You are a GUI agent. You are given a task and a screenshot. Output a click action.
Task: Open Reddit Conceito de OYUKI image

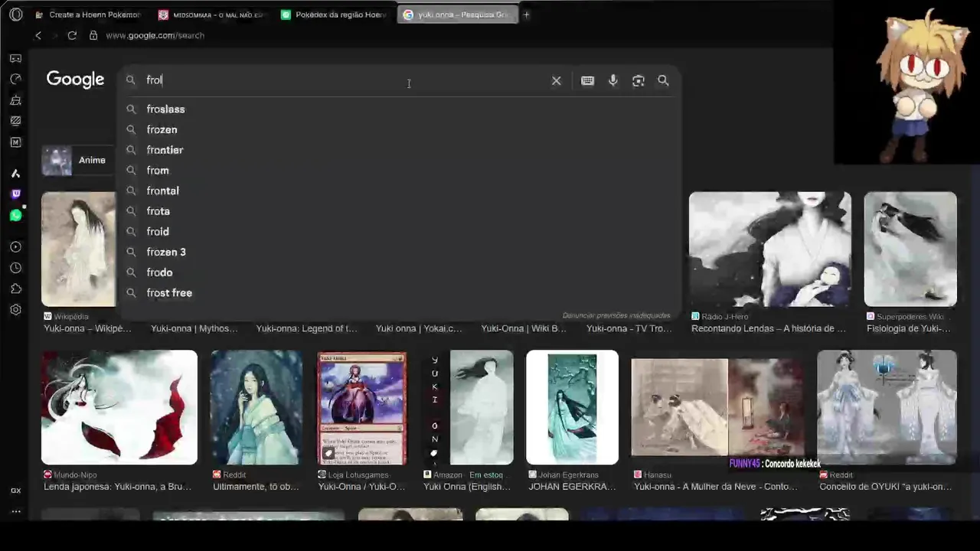pos(887,408)
